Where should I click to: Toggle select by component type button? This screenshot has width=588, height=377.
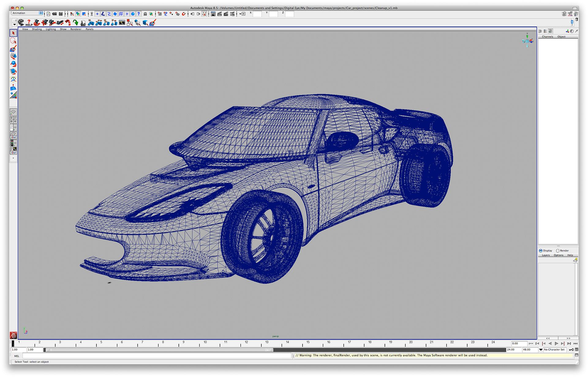(x=84, y=14)
